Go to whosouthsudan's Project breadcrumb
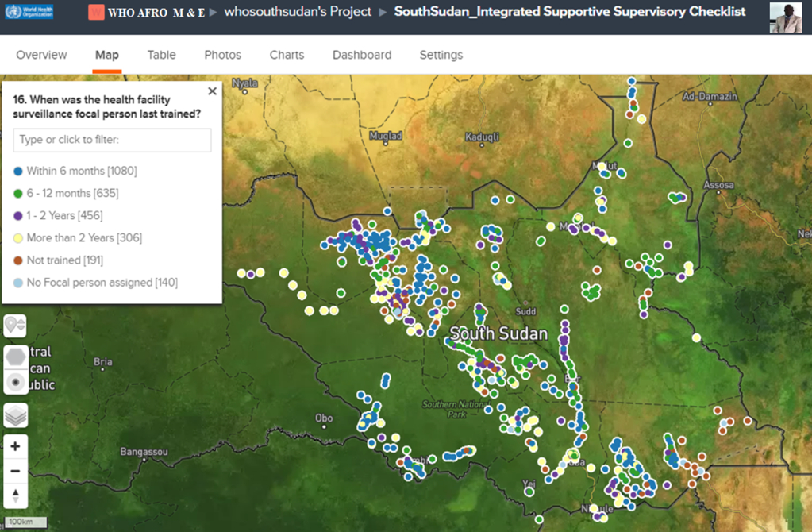This screenshot has height=532, width=812. tap(297, 12)
